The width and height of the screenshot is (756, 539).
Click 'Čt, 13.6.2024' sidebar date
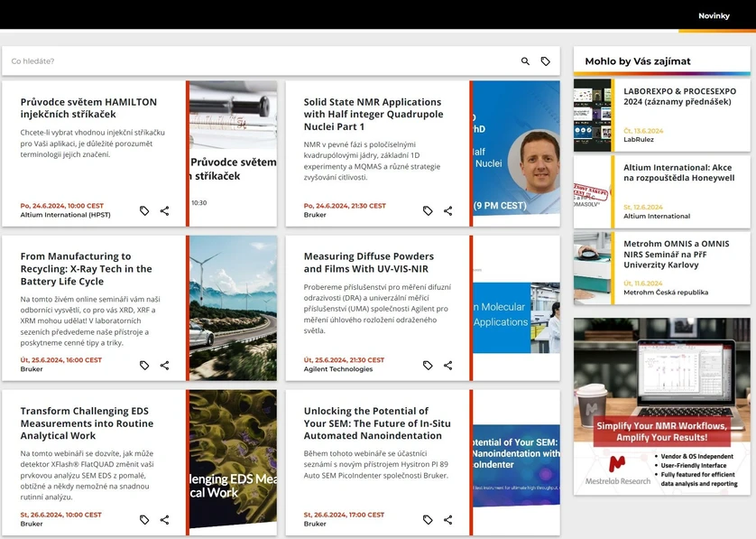point(643,131)
